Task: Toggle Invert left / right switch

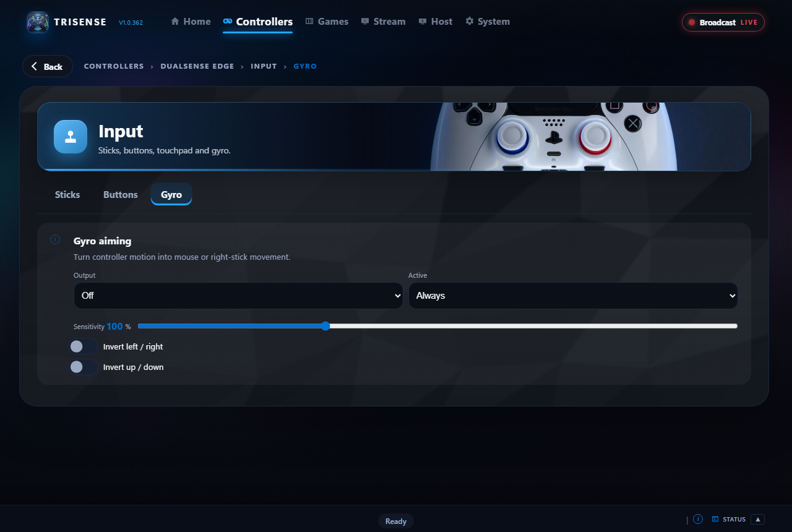Action: point(84,346)
